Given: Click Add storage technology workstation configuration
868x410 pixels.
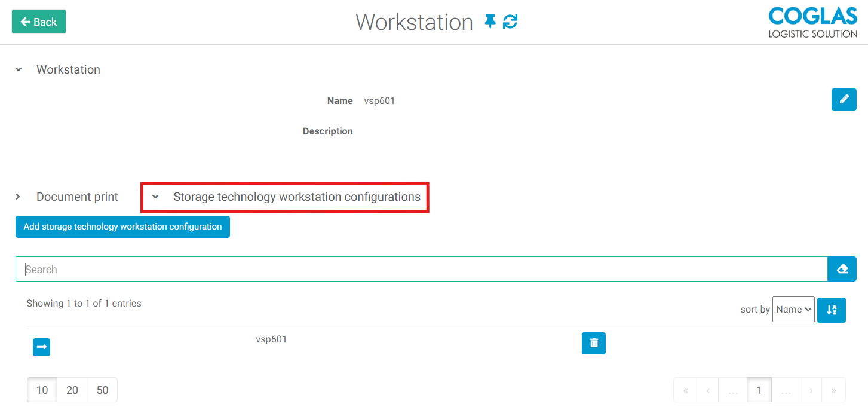Looking at the screenshot, I should click(x=122, y=227).
